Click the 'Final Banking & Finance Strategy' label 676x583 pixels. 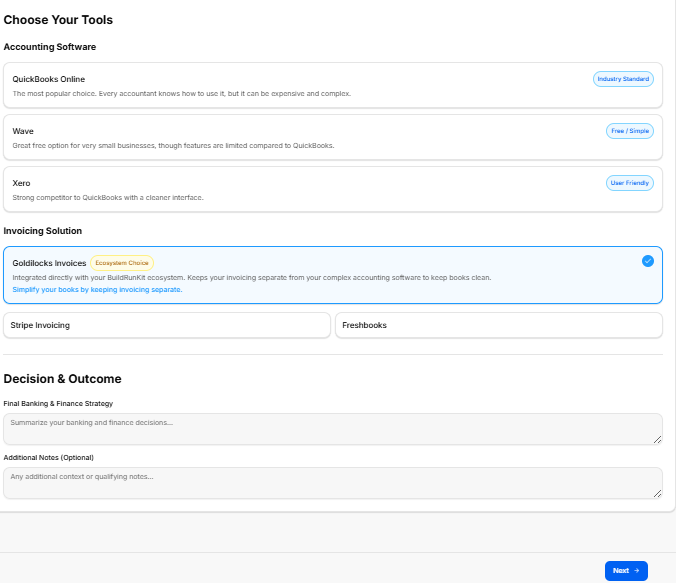(58, 404)
